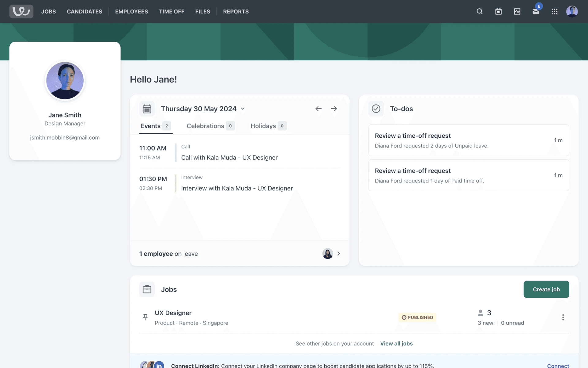Open the search icon in top bar
Image resolution: width=588 pixels, height=368 pixels.
click(x=480, y=11)
